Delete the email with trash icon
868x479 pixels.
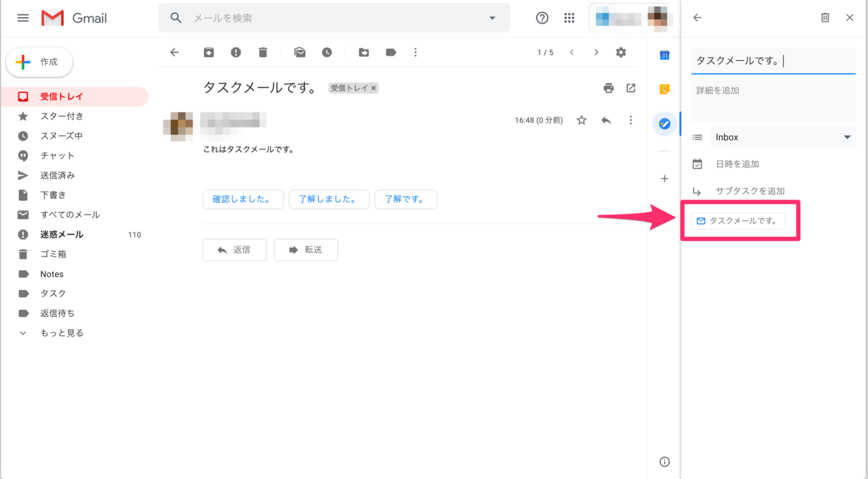click(262, 52)
